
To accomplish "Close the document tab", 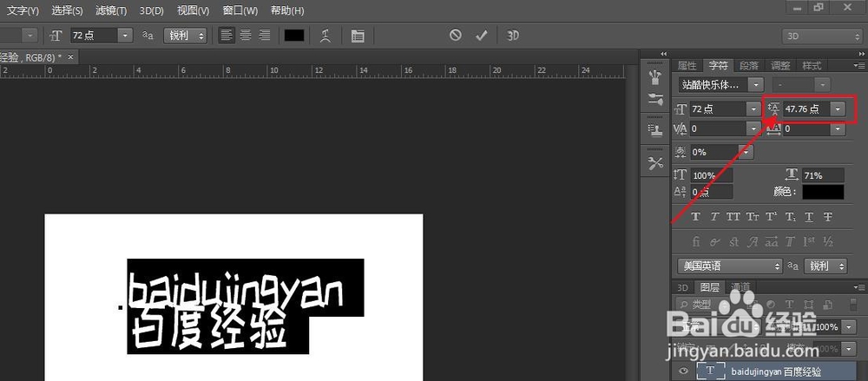I will pyautogui.click(x=70, y=57).
